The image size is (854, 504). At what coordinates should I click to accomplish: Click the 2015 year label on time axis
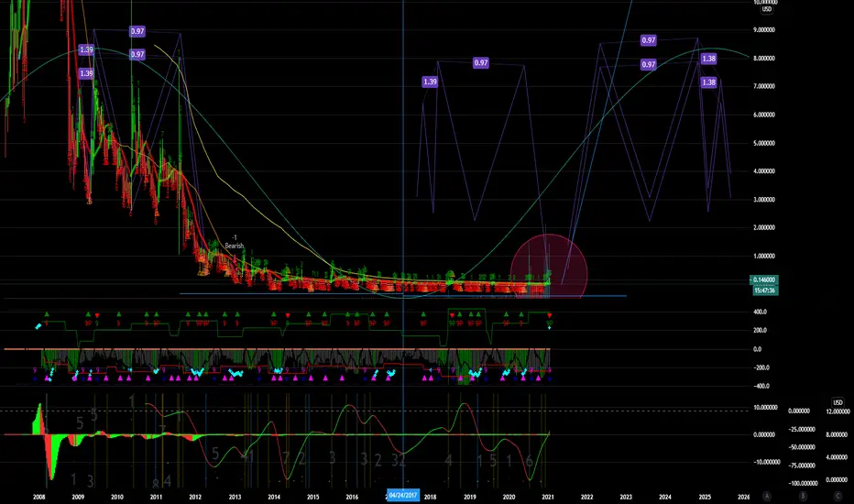[x=312, y=497]
